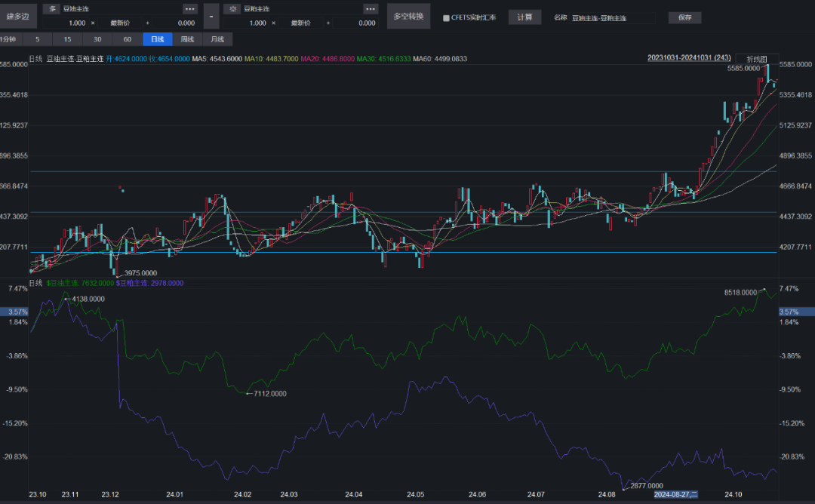
Task: Open the 20231031-20241031 date range selector
Action: point(689,58)
